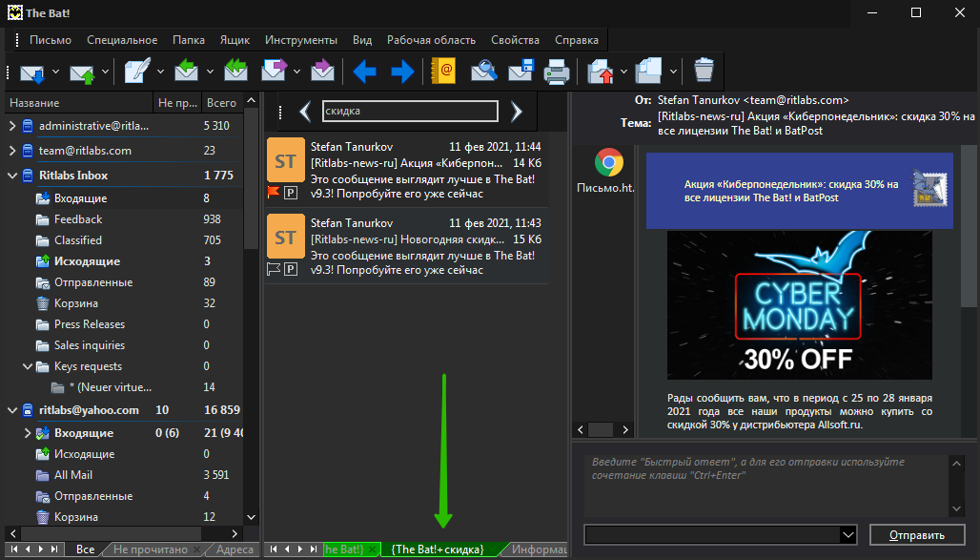The image size is (980, 560).
Task: Open the move to folder dropdown arrow
Action: [623, 72]
